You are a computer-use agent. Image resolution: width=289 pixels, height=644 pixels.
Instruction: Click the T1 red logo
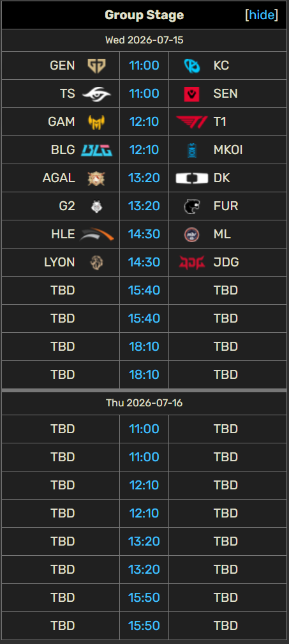click(x=191, y=121)
